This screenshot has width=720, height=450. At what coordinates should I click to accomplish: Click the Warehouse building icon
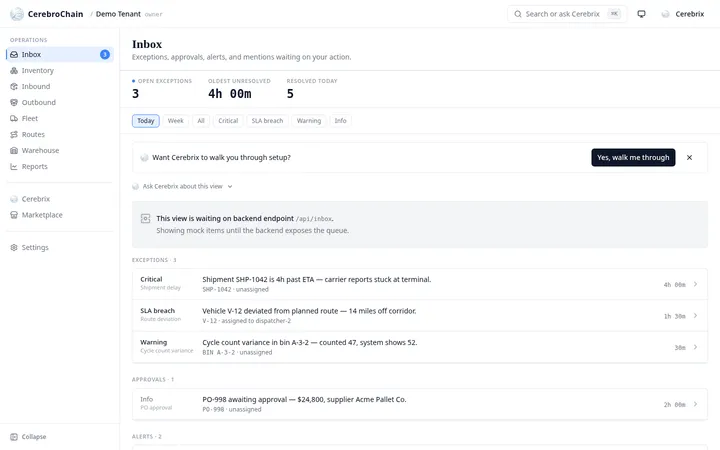tap(14, 151)
